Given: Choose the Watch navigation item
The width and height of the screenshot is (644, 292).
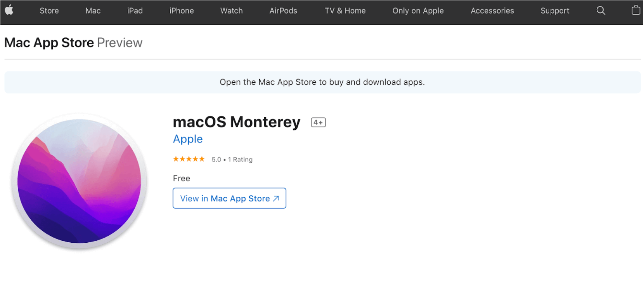Looking at the screenshot, I should point(232,11).
